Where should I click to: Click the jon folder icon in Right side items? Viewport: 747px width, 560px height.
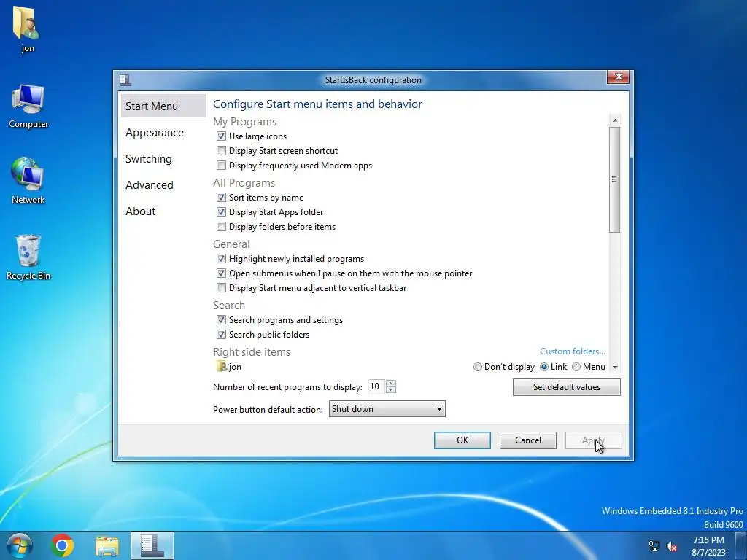(x=222, y=366)
